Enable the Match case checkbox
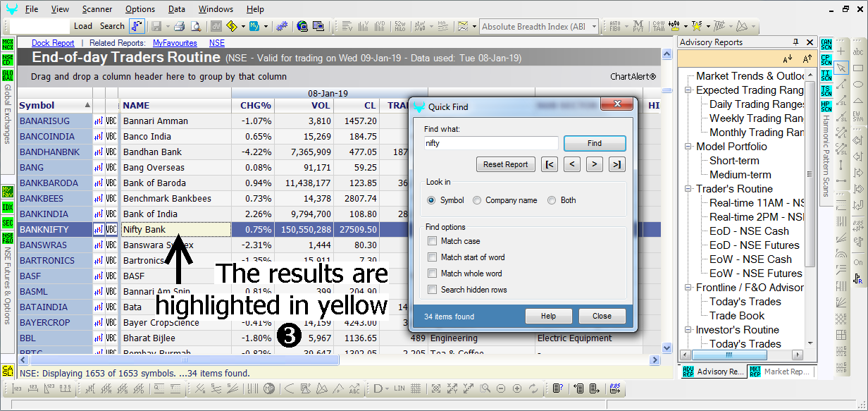868x411 pixels. (x=432, y=241)
